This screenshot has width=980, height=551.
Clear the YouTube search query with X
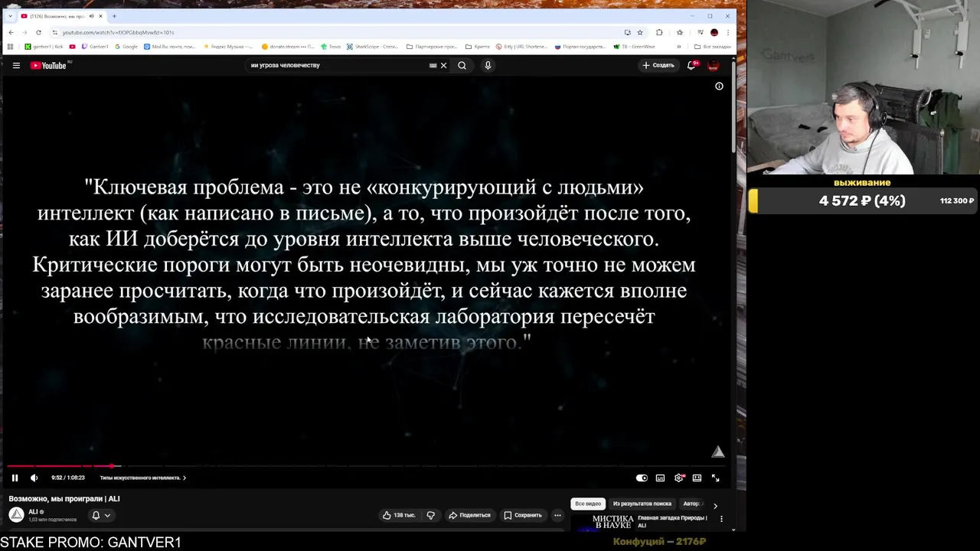[x=443, y=65]
